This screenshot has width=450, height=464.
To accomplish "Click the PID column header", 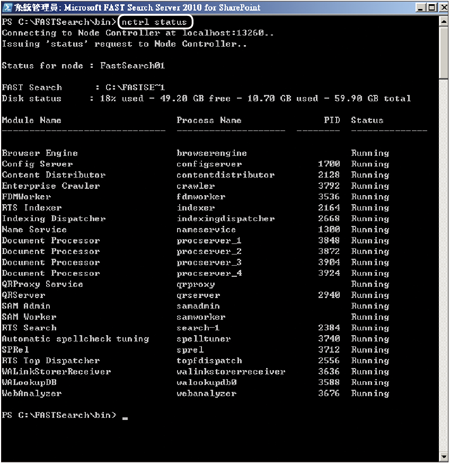I will point(332,120).
